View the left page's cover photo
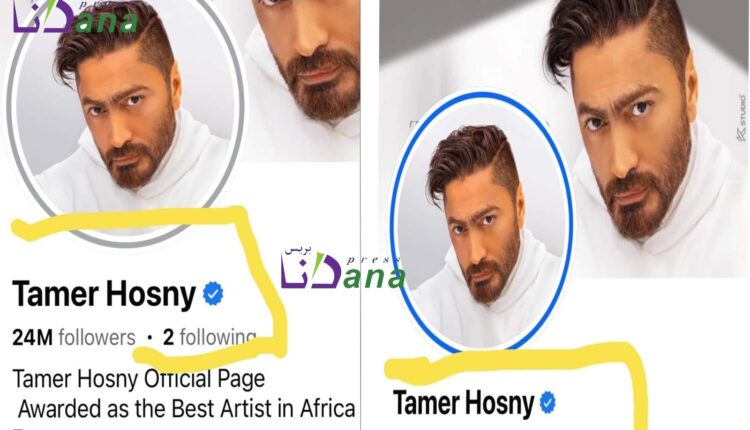750x430 pixels. pyautogui.click(x=302, y=80)
